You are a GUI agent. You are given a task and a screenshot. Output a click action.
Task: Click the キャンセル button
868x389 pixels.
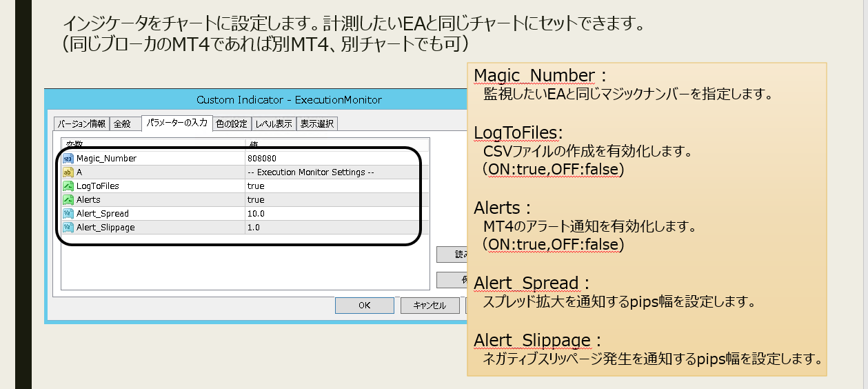point(429,306)
